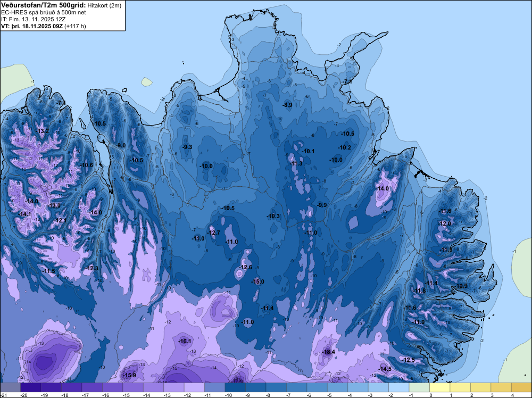Viewport: 532px width, 398px height.
Task: Click the '(+117 h)' forecast offset text
Action: [75, 26]
